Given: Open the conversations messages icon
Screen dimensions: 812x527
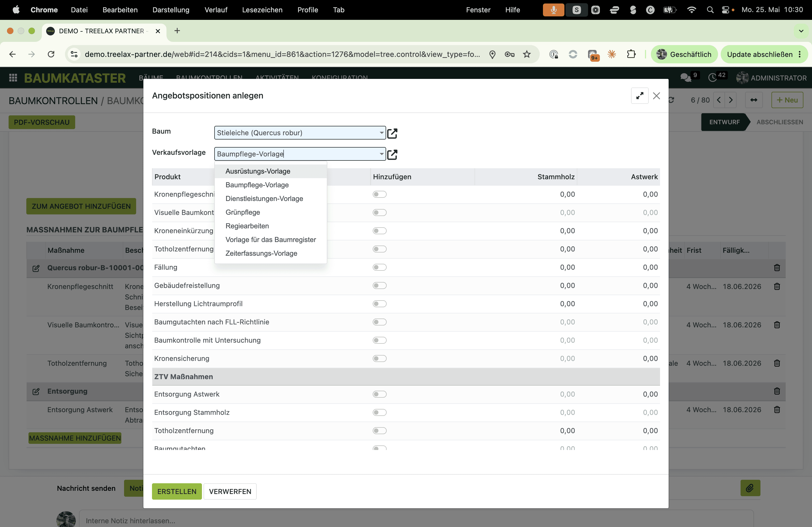Looking at the screenshot, I should pyautogui.click(x=686, y=78).
